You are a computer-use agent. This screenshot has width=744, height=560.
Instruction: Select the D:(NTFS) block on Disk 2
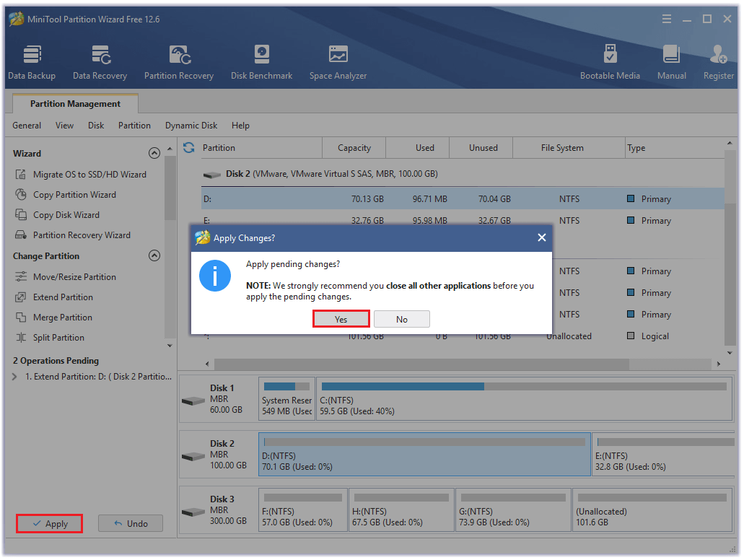424,454
